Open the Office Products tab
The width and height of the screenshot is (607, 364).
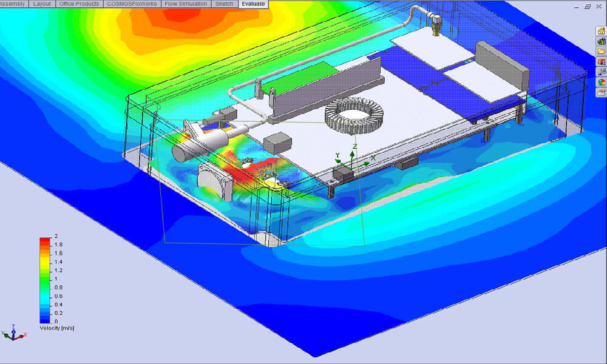click(x=80, y=4)
